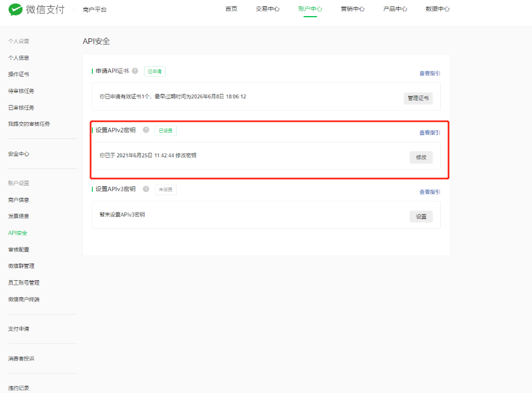532x393 pixels.
Task: Click the WeChat Pay logo icon
Action: click(16, 9)
